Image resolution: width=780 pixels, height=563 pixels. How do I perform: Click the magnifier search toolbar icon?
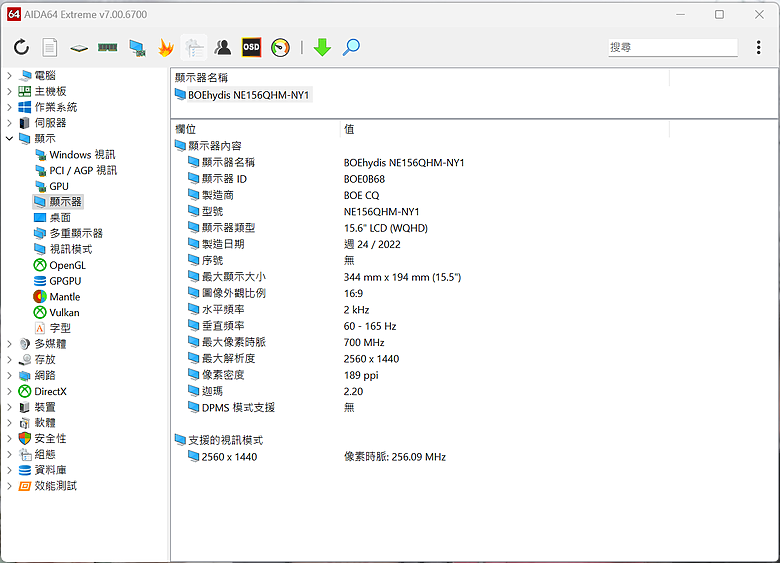(351, 48)
